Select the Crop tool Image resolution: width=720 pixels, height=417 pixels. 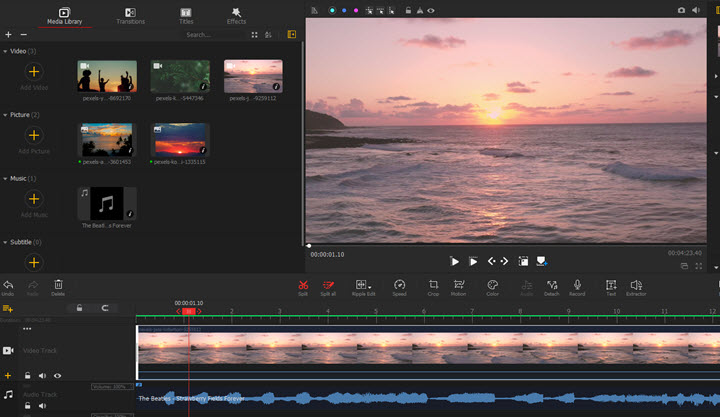(433, 286)
